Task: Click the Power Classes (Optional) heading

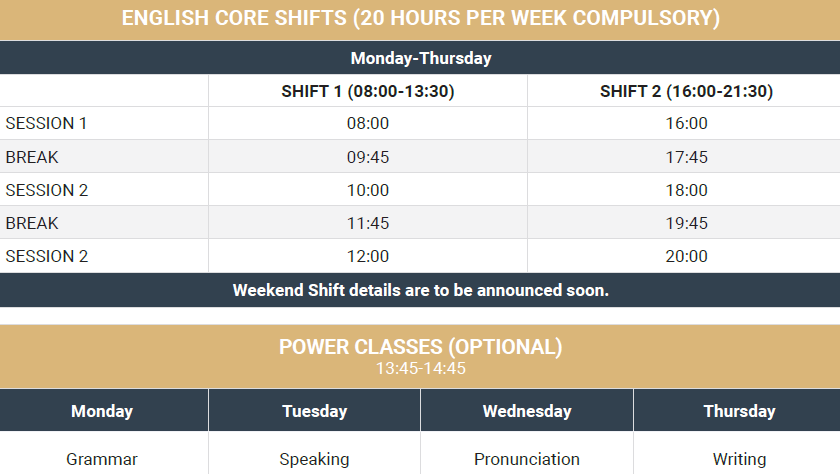Action: 420,347
